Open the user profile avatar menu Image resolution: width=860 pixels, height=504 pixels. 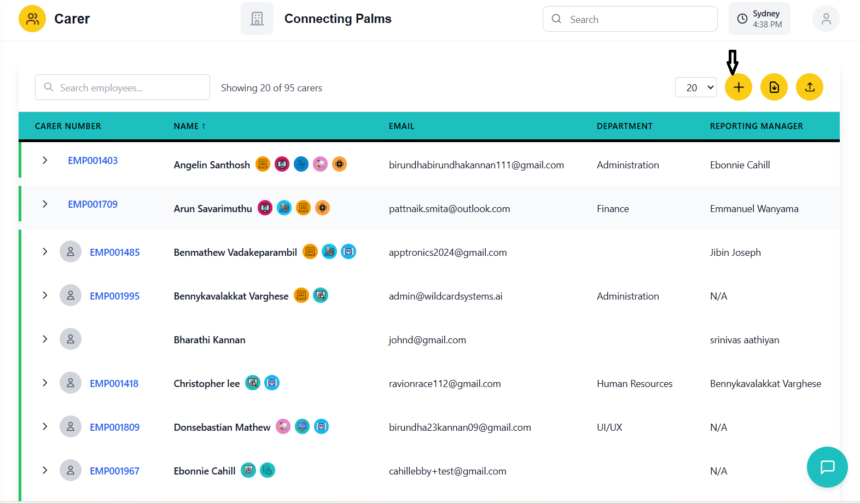pyautogui.click(x=826, y=19)
